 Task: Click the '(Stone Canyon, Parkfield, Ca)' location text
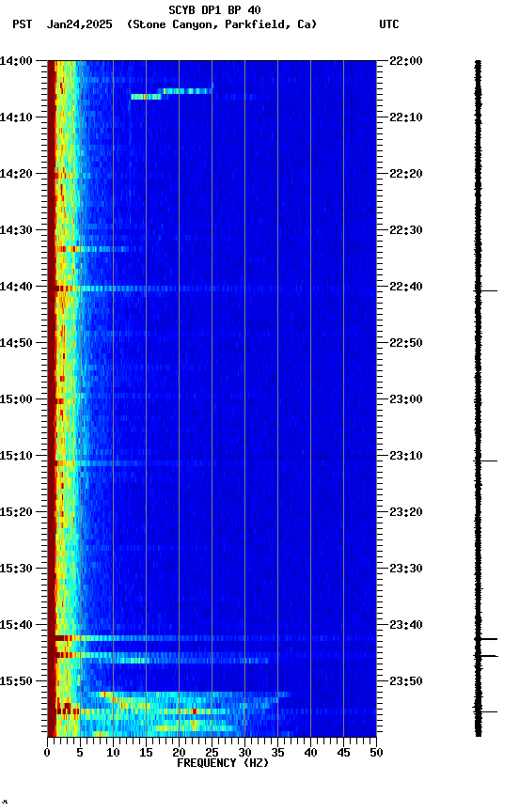222,24
